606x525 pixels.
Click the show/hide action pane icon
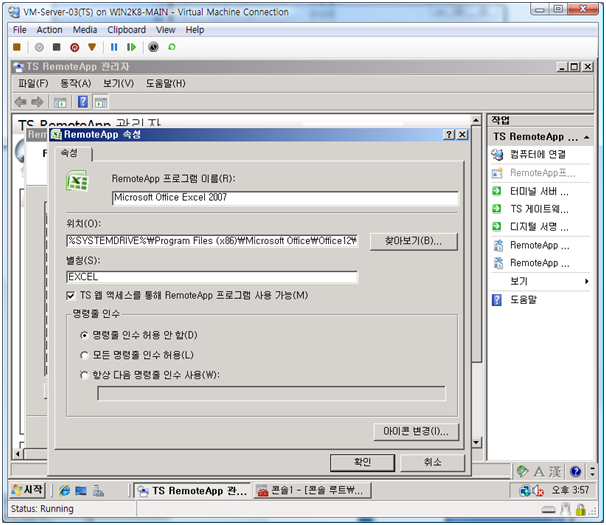pyautogui.click(x=101, y=102)
